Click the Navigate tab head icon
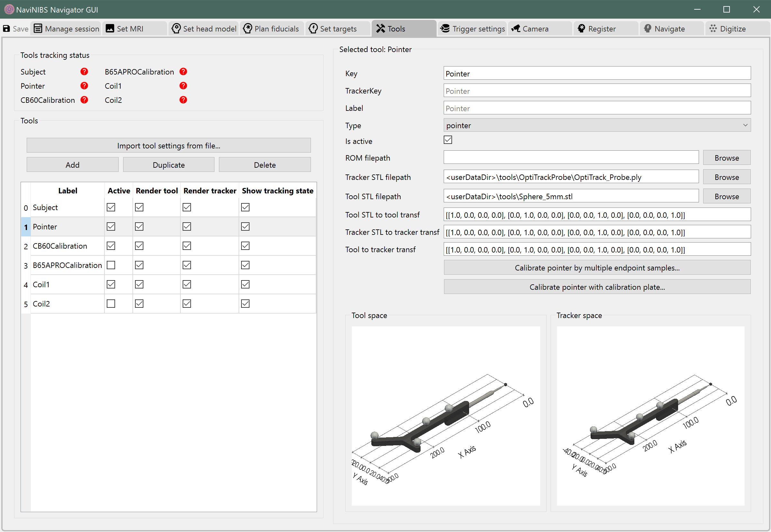The image size is (771, 532). pyautogui.click(x=648, y=29)
